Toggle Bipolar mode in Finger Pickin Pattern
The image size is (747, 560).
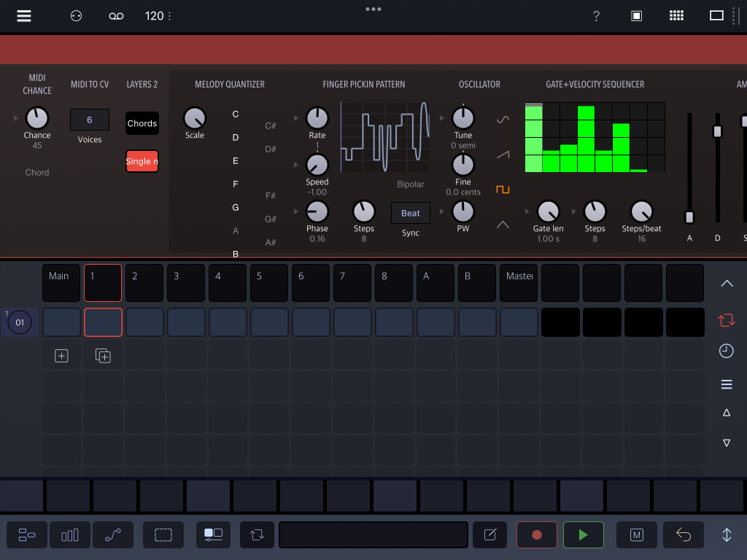point(411,184)
